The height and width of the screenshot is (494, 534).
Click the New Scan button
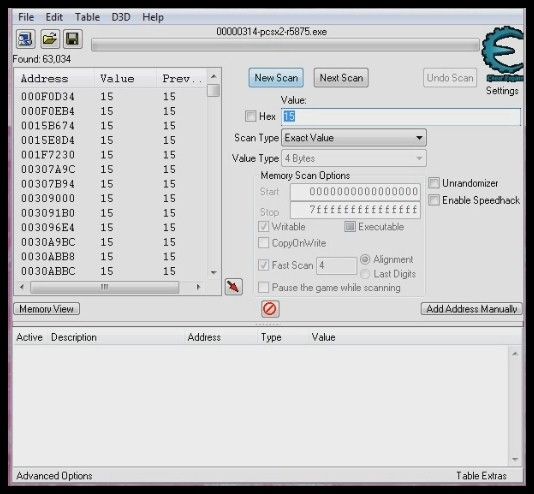276,78
